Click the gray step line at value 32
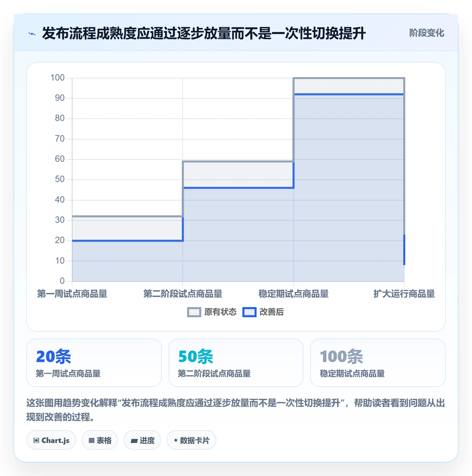The height and width of the screenshot is (476, 472). (127, 216)
